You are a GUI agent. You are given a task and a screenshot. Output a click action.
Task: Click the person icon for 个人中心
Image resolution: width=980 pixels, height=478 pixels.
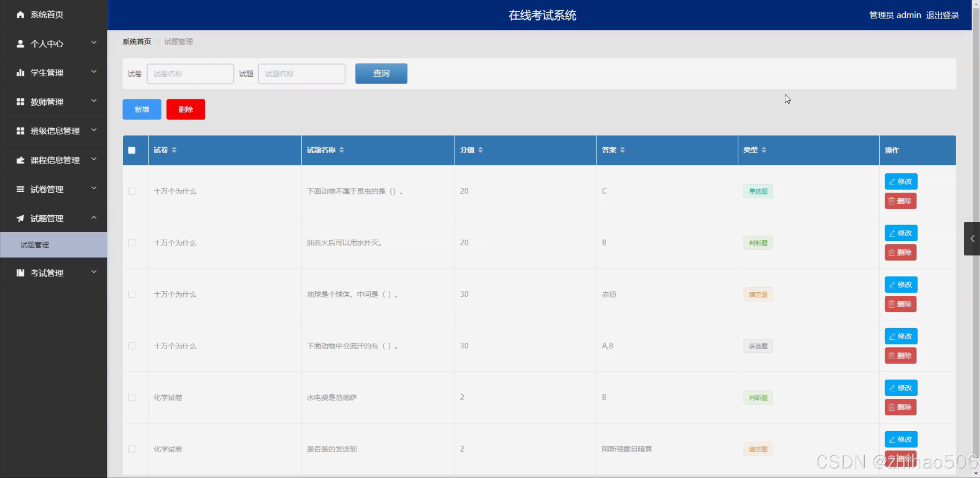20,44
